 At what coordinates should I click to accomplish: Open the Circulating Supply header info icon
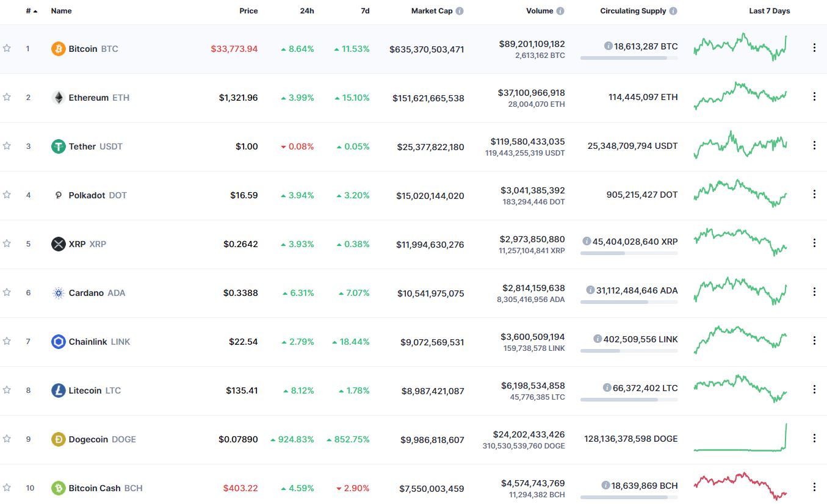[673, 11]
